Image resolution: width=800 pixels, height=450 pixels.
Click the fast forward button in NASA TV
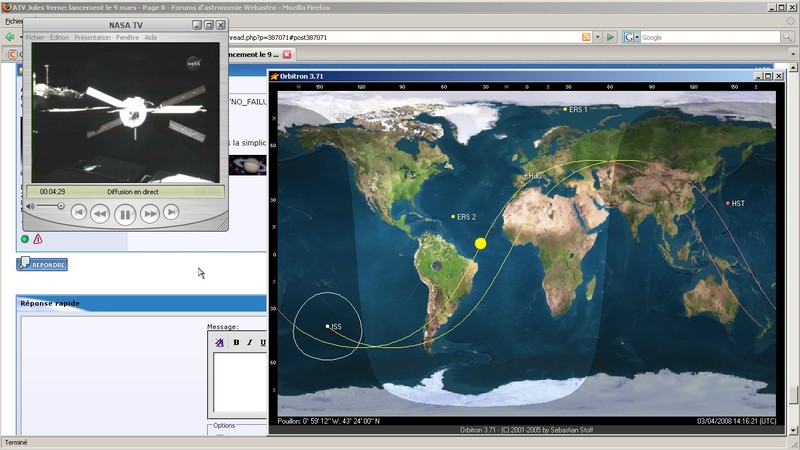pos(149,213)
